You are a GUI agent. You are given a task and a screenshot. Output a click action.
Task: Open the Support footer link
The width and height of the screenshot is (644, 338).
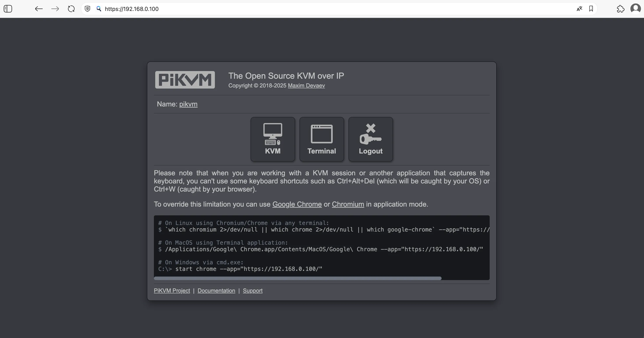pyautogui.click(x=252, y=291)
